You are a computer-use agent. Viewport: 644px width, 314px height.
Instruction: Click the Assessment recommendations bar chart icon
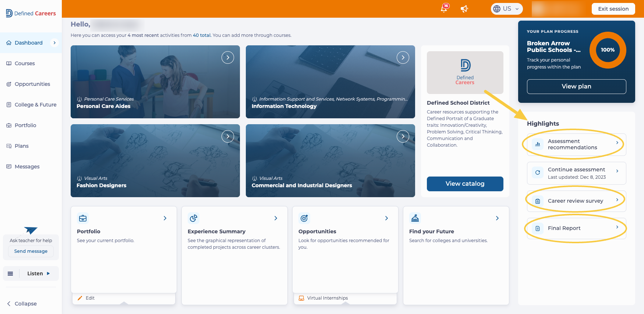(x=538, y=144)
